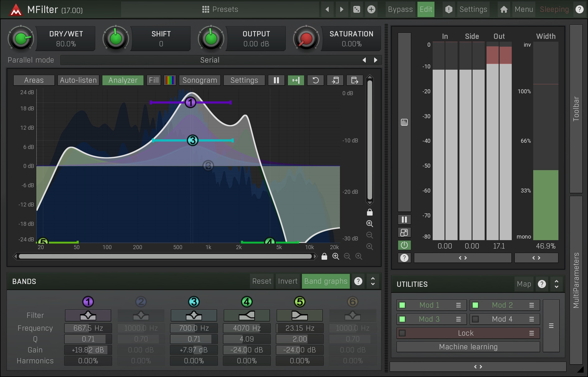Screen dimensions: 588x377
Task: Click the home icon in top bar
Action: point(504,9)
